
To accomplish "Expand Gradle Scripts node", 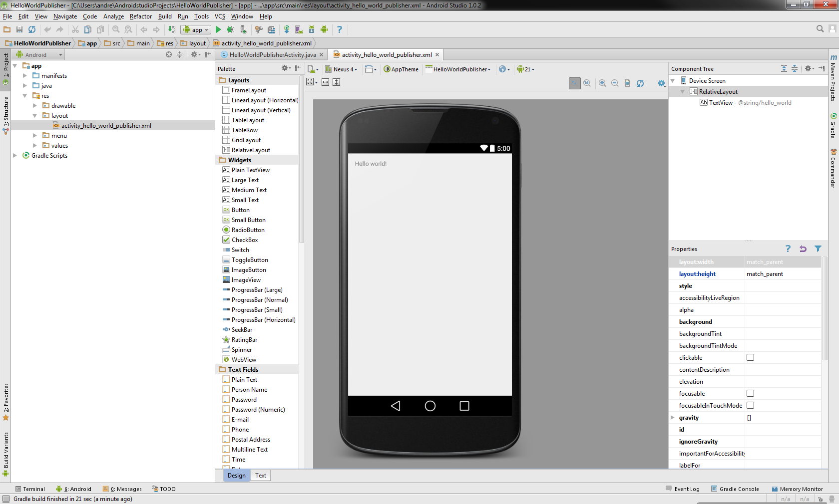I will (15, 156).
